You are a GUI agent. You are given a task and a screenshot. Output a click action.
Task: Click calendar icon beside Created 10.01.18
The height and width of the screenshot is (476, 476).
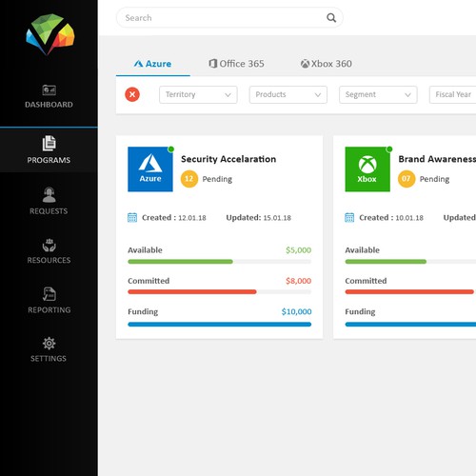(349, 218)
